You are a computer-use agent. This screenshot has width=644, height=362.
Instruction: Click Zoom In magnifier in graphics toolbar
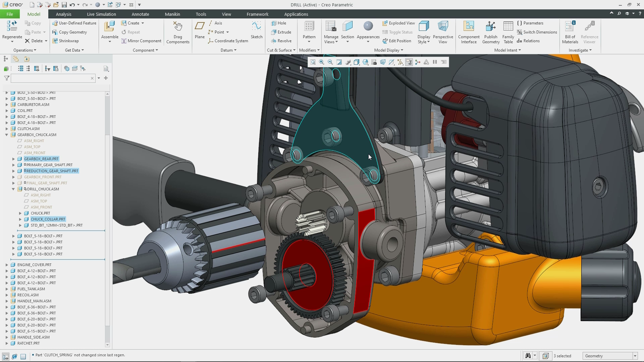322,62
